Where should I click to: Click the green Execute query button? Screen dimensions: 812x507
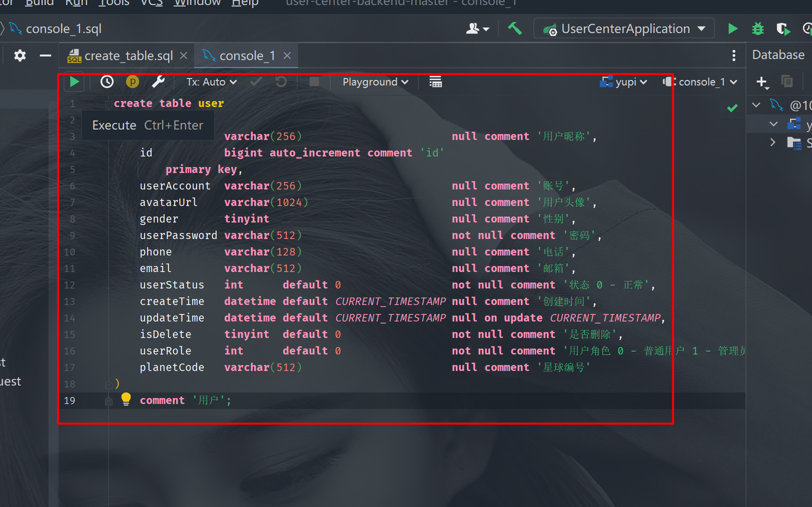(75, 81)
